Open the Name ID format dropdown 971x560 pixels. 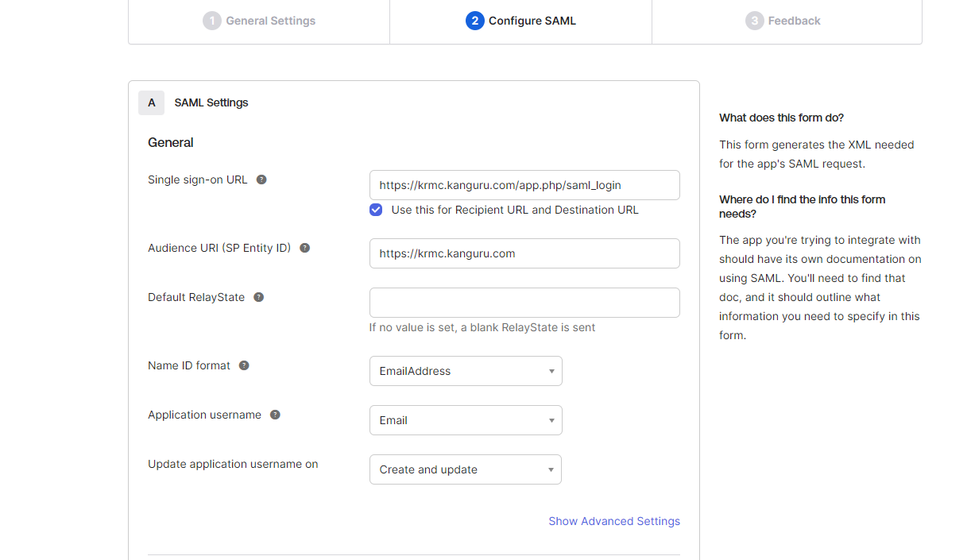pyautogui.click(x=466, y=371)
